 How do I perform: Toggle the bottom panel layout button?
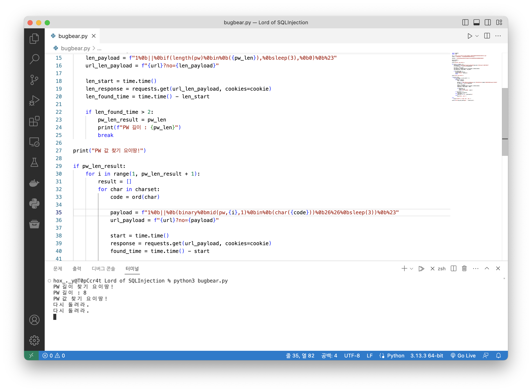(x=476, y=23)
